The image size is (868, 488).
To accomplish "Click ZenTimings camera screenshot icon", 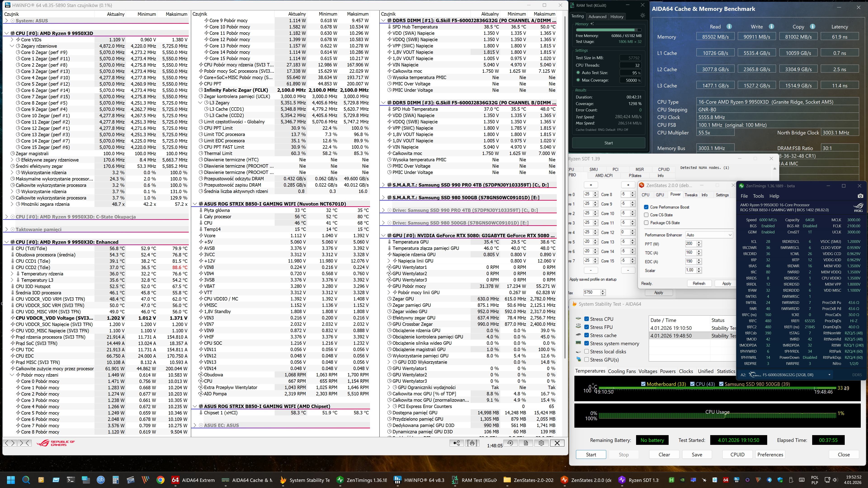I will click(860, 196).
